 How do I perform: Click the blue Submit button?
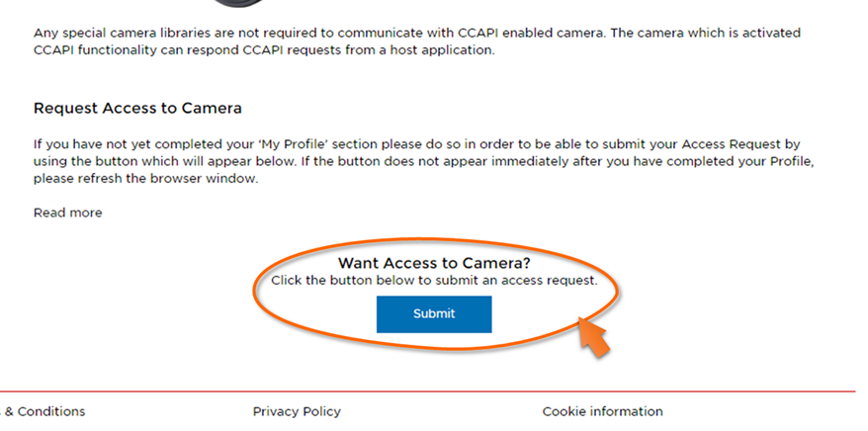pyautogui.click(x=434, y=313)
